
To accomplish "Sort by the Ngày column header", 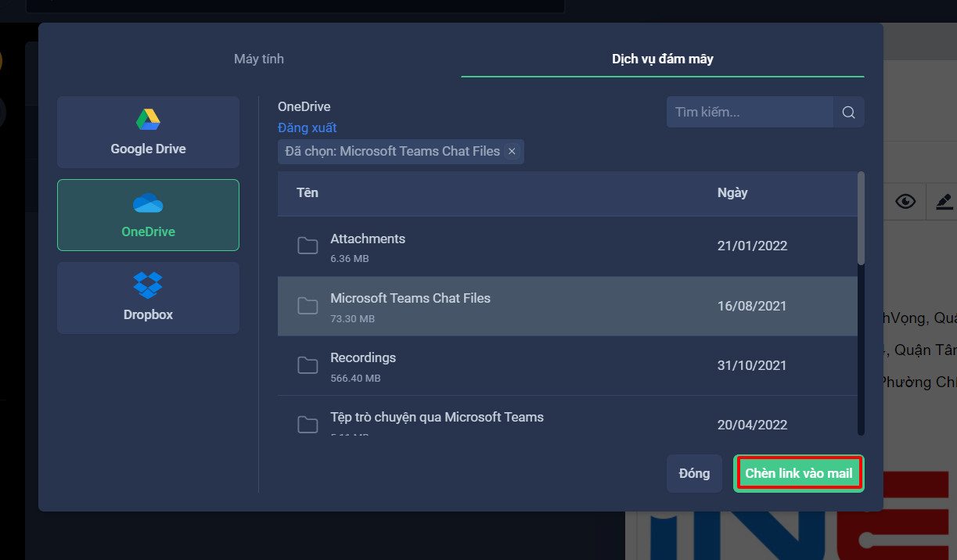I will click(732, 192).
